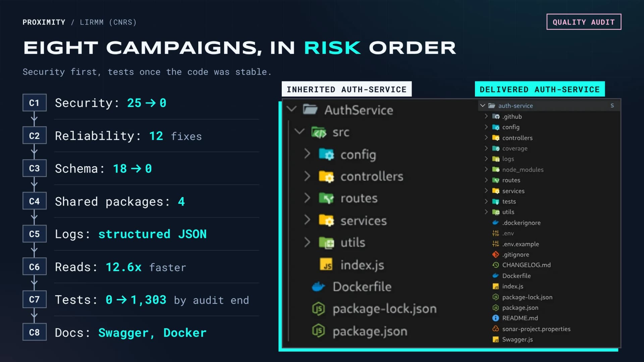This screenshot has width=644, height=362.
Task: Select the Delivered Auth-Service tab label
Action: (540, 89)
